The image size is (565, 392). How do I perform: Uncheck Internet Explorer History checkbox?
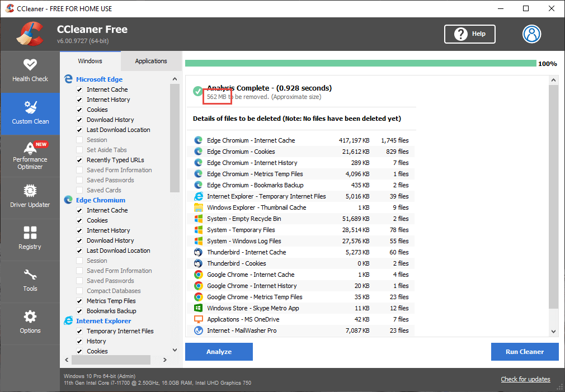[79, 341]
